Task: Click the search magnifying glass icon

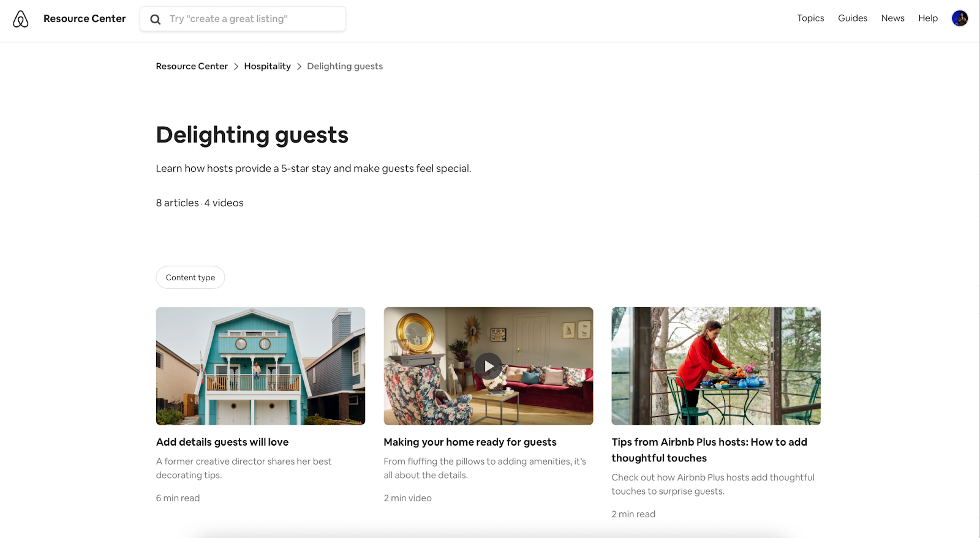Action: pyautogui.click(x=155, y=18)
